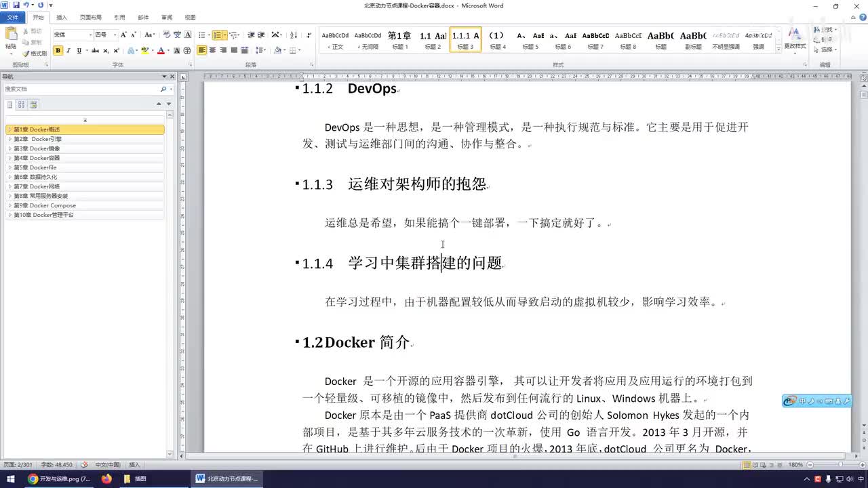The height and width of the screenshot is (488, 868).
Task: Jump to previous heading in navigation pane
Action: (x=159, y=104)
